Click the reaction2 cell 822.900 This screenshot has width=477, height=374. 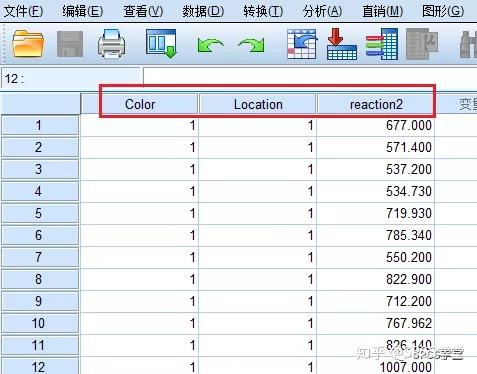376,279
